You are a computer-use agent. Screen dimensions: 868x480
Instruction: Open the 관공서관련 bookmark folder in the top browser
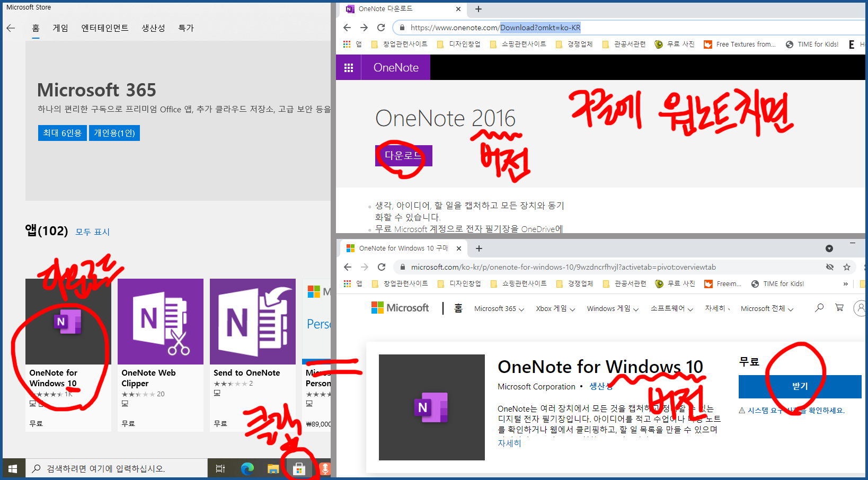coord(624,45)
